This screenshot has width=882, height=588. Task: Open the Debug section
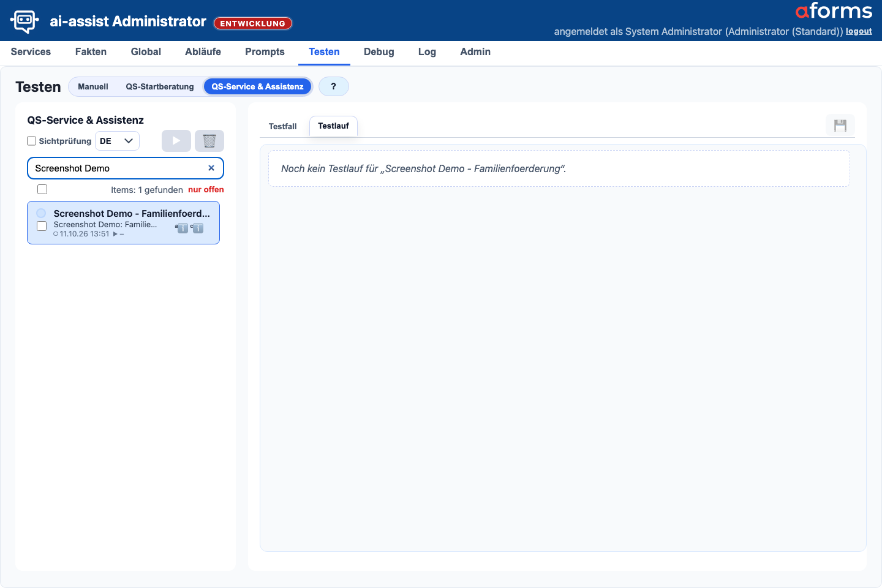click(379, 52)
